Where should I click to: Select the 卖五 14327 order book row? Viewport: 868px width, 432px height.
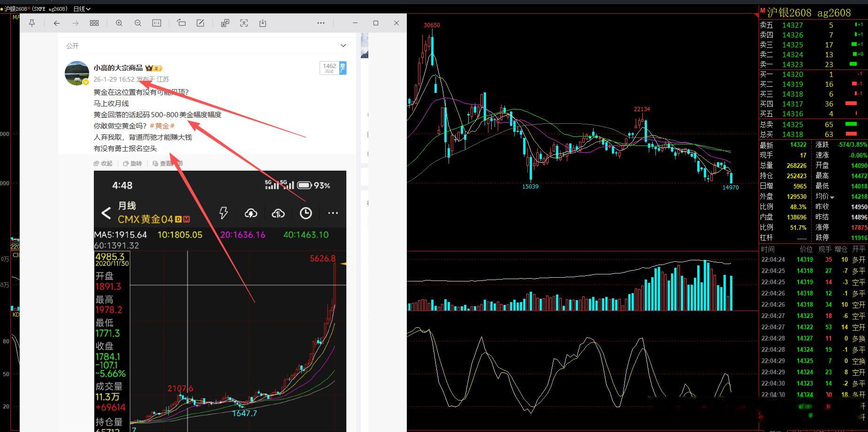pos(813,25)
